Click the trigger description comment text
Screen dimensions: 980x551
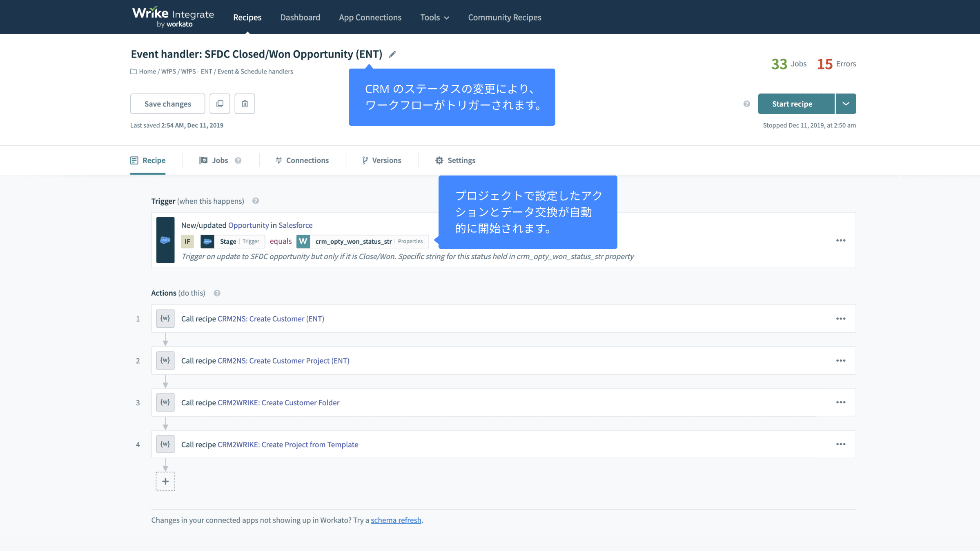click(x=408, y=256)
